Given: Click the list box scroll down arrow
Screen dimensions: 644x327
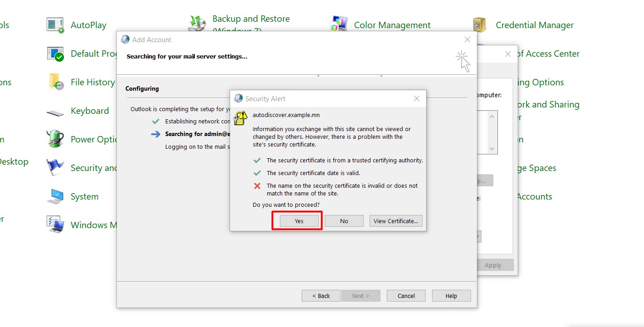Looking at the screenshot, I should click(x=492, y=149).
